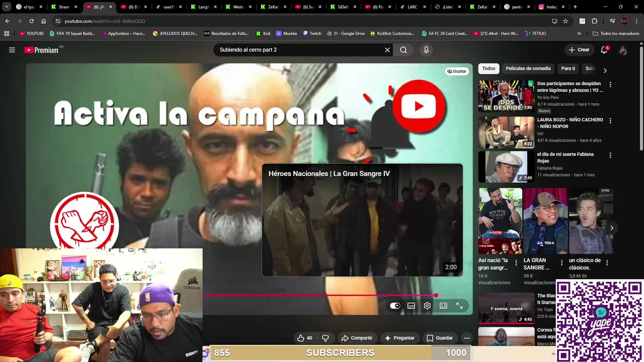
Task: Click the page vertical scrollbar
Action: coord(641,98)
